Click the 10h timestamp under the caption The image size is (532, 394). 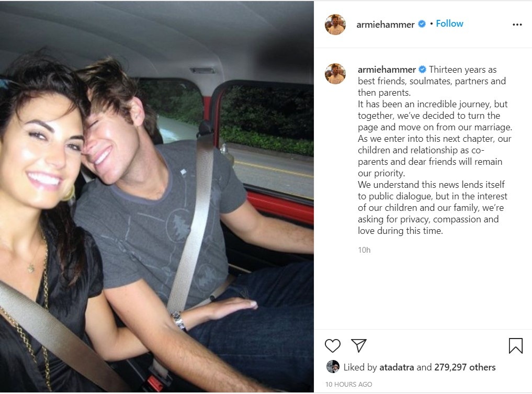364,250
